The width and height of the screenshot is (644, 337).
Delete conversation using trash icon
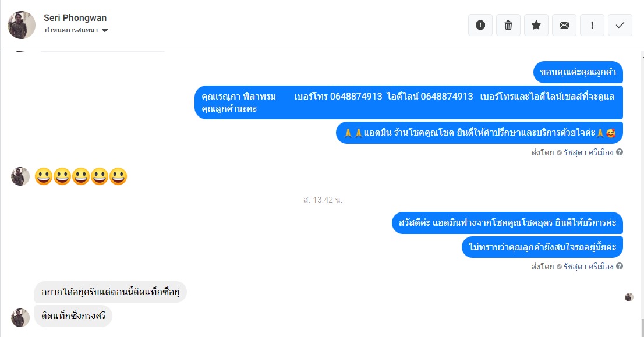(508, 25)
